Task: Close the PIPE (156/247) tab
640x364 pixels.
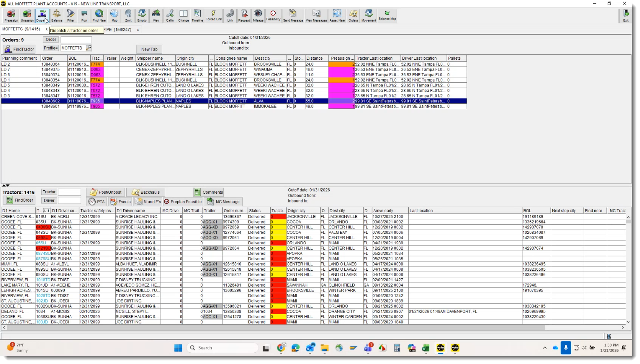Action: 138,29
